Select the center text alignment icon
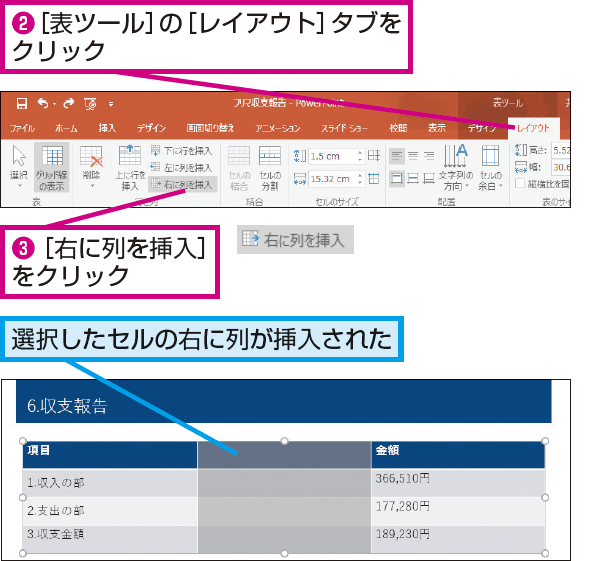The width and height of the screenshot is (600, 561). 413,156
